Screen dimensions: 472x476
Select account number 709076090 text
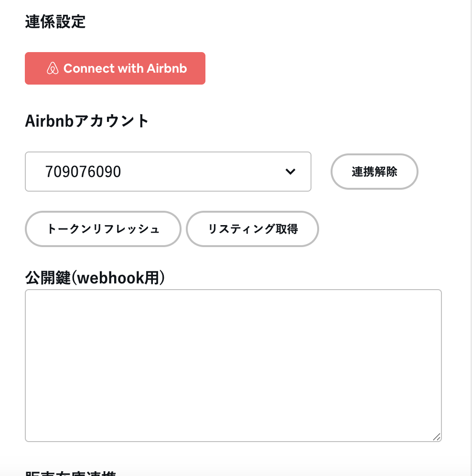coord(83,172)
